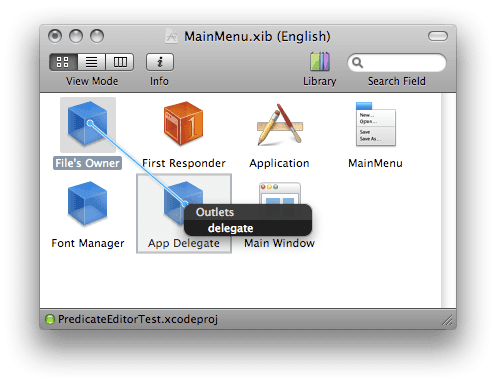
Task: Switch to icon grid view mode
Action: (63, 62)
